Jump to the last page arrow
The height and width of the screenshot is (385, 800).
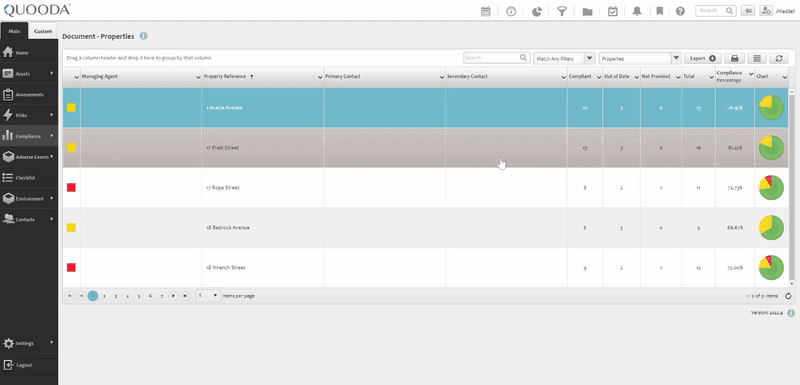185,295
